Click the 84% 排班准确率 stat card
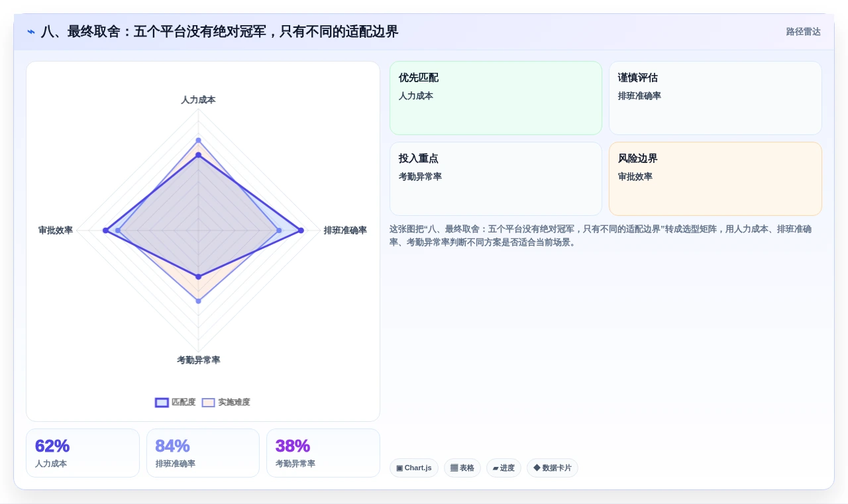The height and width of the screenshot is (504, 848). coord(203,453)
